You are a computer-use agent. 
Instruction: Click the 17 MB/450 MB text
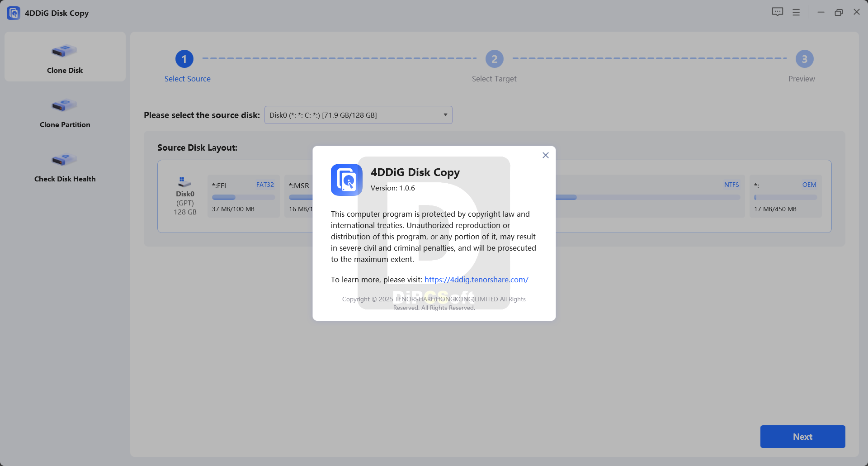coord(775,209)
